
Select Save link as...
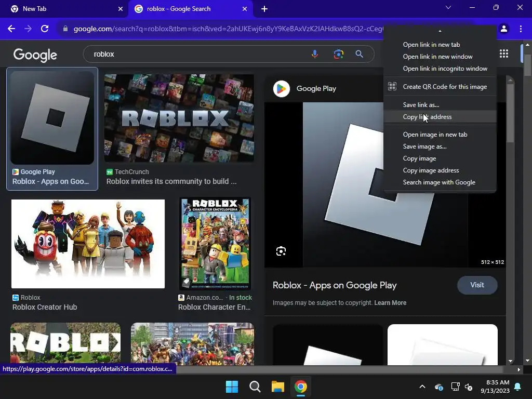(x=440, y=105)
